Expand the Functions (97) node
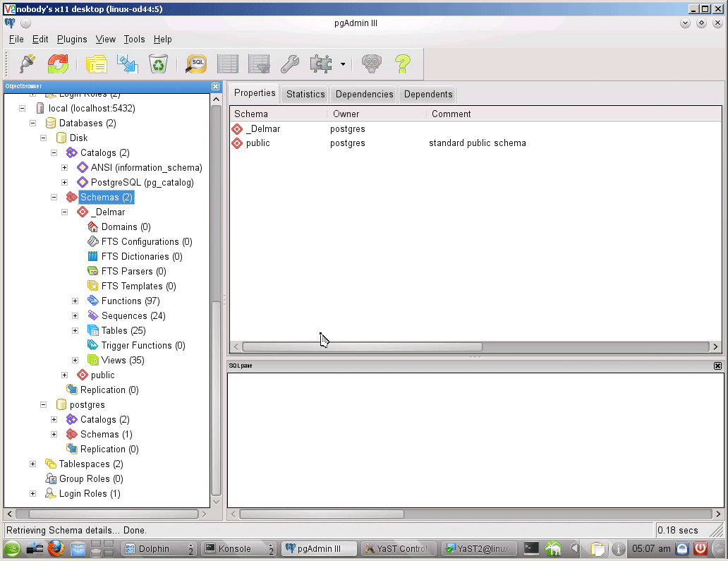The image size is (728, 561). click(75, 301)
